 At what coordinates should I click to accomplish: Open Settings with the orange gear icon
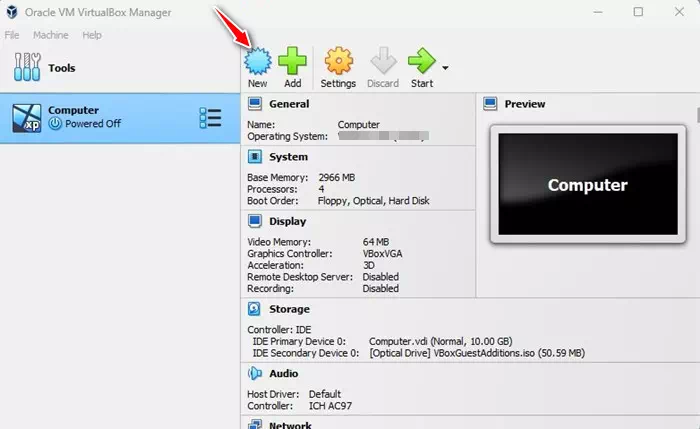tap(339, 61)
